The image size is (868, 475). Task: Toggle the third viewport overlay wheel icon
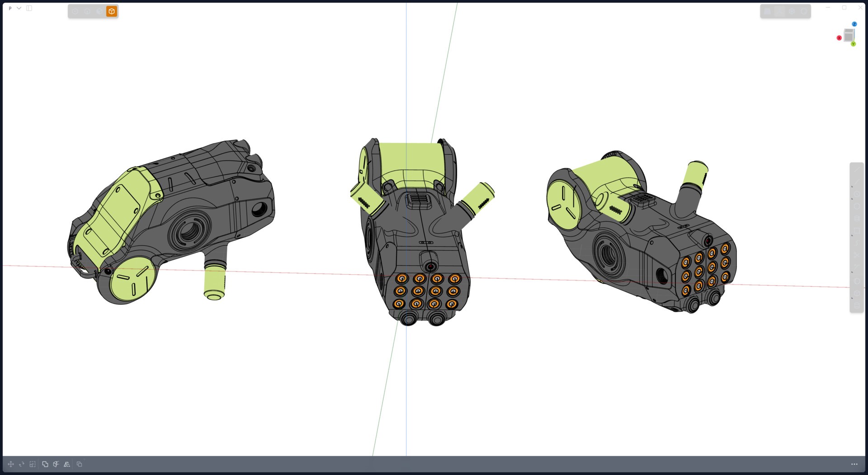pyautogui.click(x=792, y=11)
